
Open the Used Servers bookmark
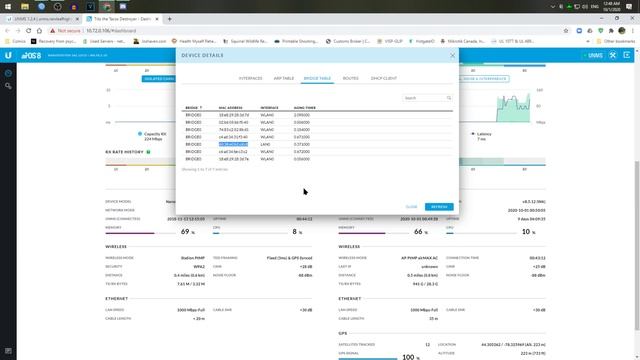pos(104,41)
